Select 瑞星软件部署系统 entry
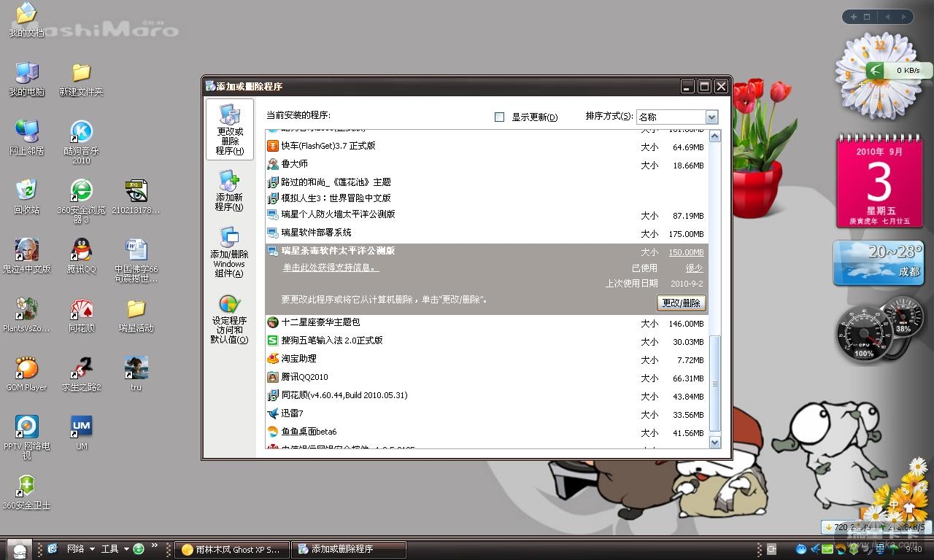The image size is (934, 560). [487, 233]
